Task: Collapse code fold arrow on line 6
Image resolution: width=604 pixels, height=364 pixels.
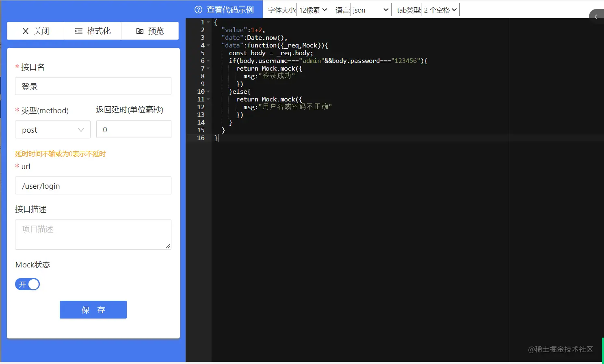Action: (x=208, y=61)
